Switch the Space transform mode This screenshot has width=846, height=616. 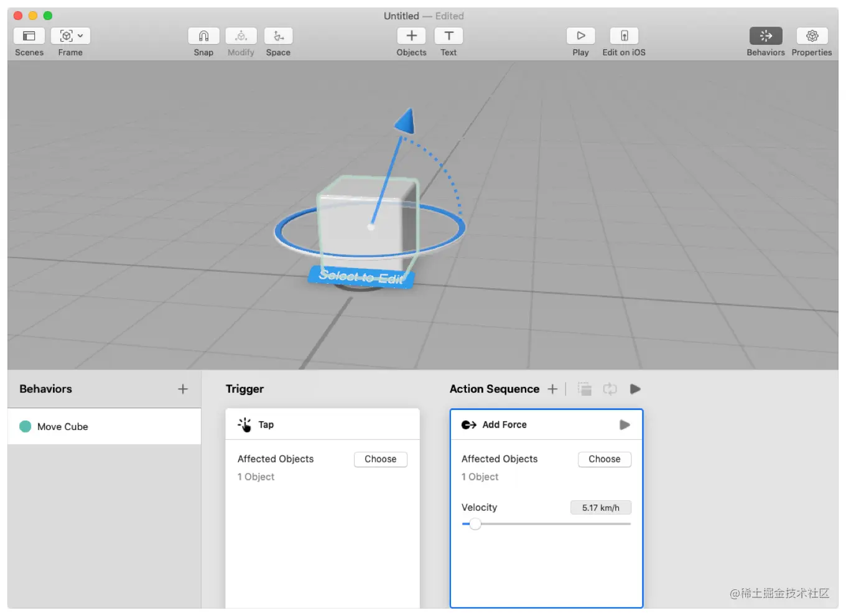pos(278,36)
